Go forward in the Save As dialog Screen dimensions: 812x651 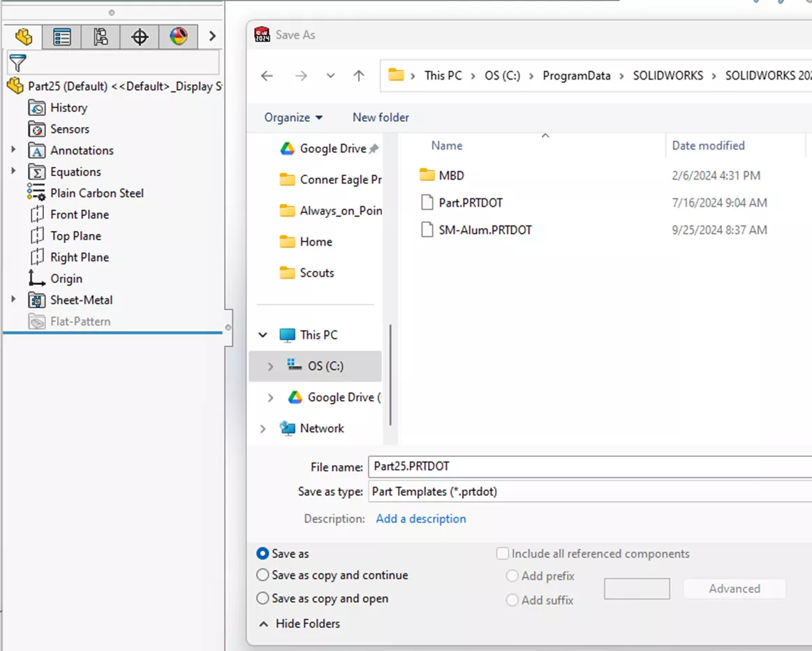tap(301, 76)
